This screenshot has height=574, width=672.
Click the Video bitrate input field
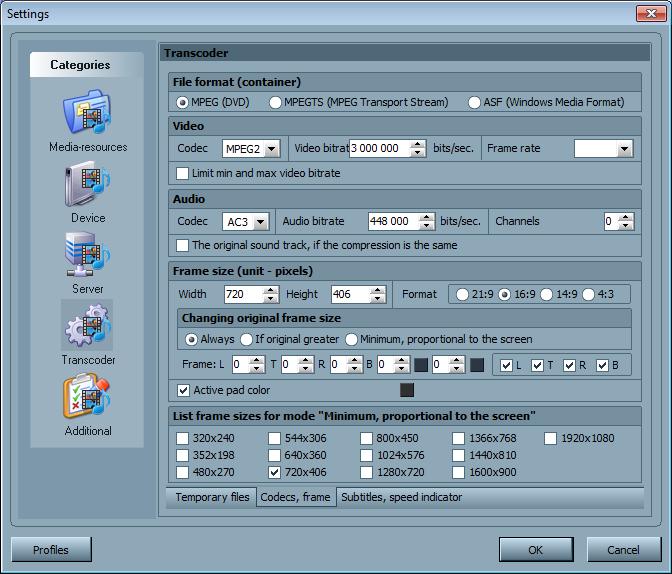pyautogui.click(x=379, y=148)
